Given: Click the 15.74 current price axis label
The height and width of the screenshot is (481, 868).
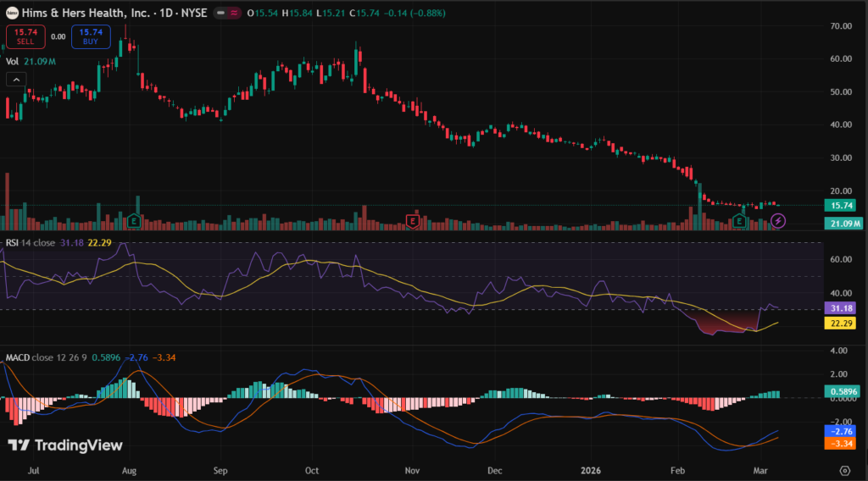Looking at the screenshot, I should (x=842, y=205).
